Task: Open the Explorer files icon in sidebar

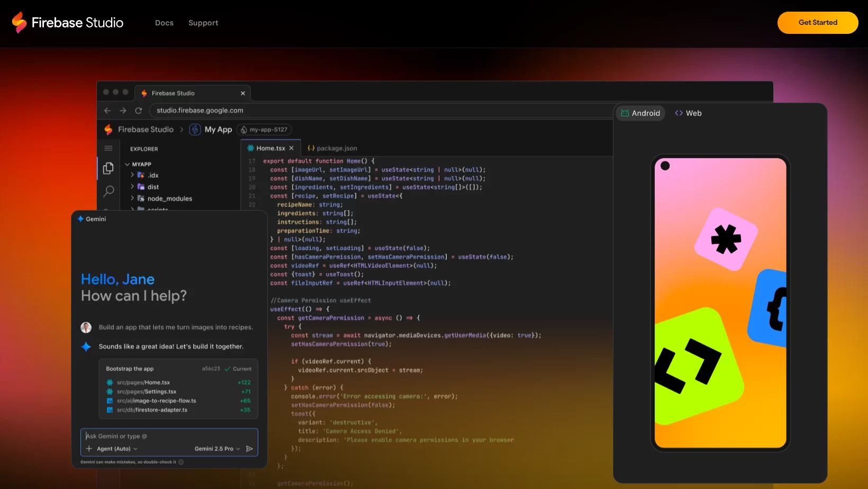Action: tap(108, 168)
